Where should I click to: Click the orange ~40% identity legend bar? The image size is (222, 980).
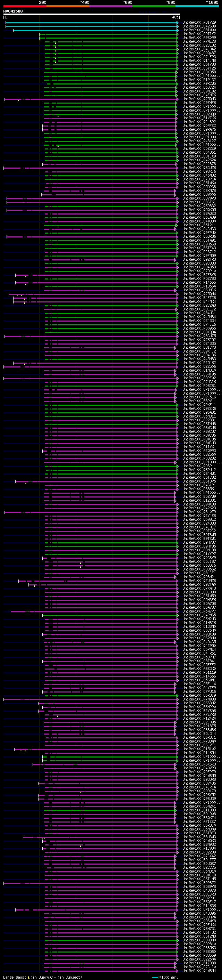(68, 6)
